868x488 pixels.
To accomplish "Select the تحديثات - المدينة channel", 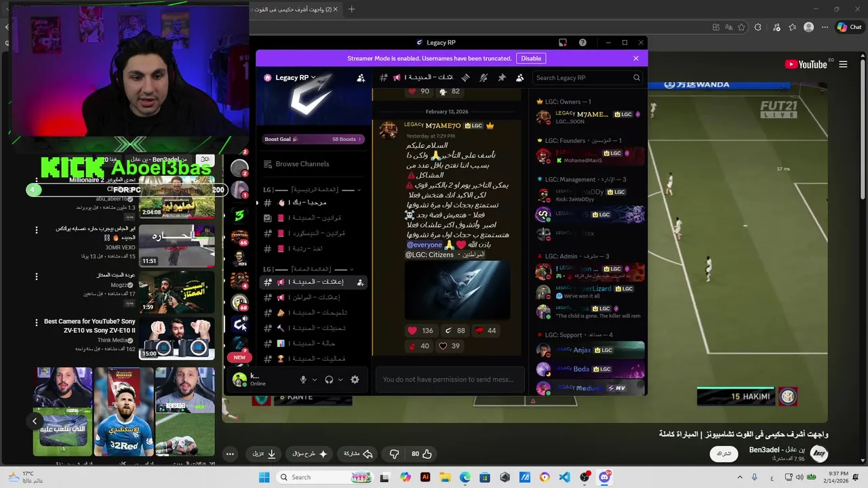I will tap(313, 328).
